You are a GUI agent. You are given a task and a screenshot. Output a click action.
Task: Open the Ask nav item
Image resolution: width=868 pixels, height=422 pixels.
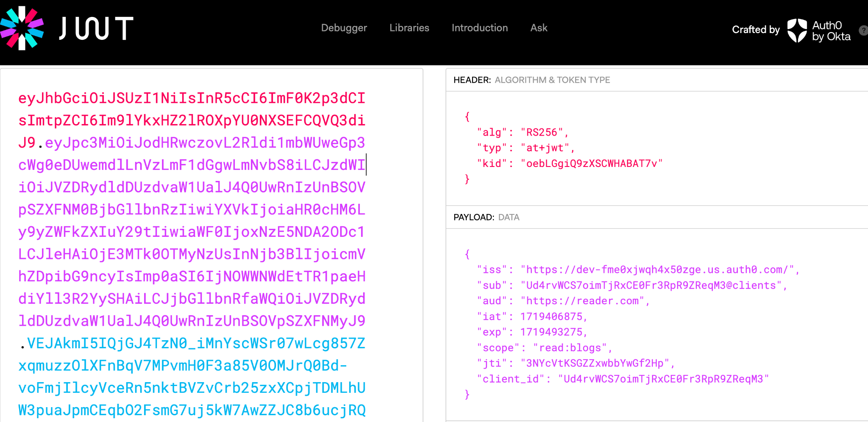[539, 28]
